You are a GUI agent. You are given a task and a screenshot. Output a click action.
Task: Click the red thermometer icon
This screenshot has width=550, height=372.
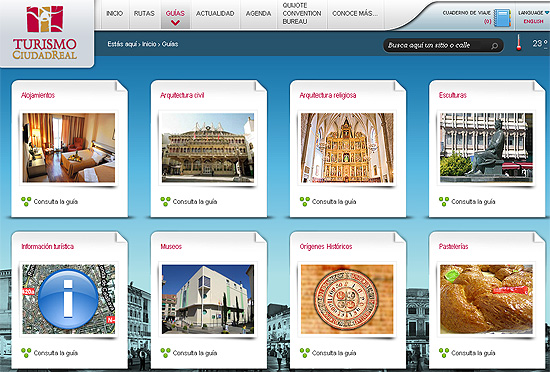click(519, 42)
